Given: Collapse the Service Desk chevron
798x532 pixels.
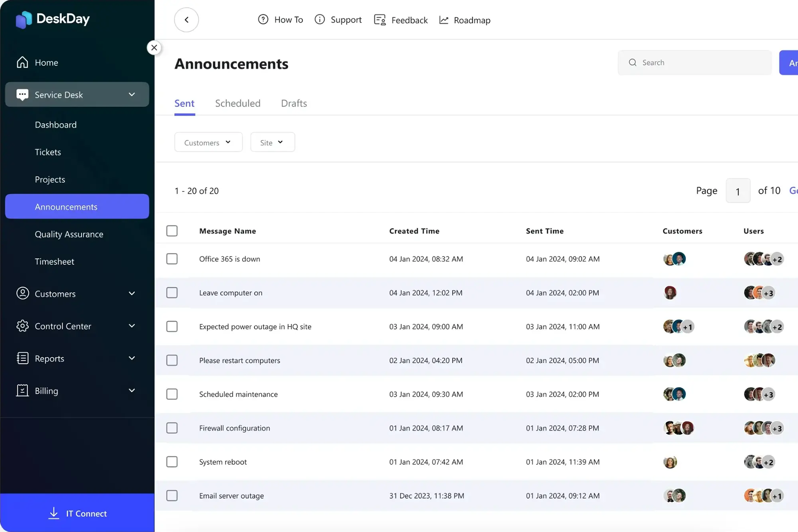Looking at the screenshot, I should (132, 94).
